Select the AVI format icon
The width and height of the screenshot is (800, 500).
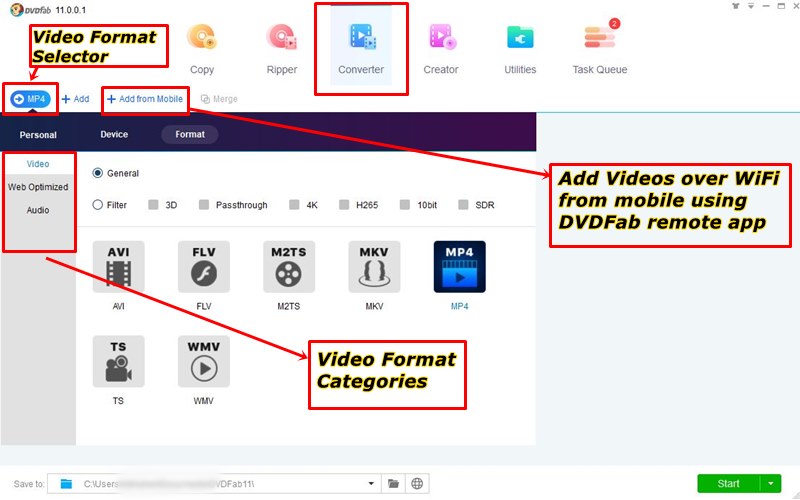[x=118, y=267]
